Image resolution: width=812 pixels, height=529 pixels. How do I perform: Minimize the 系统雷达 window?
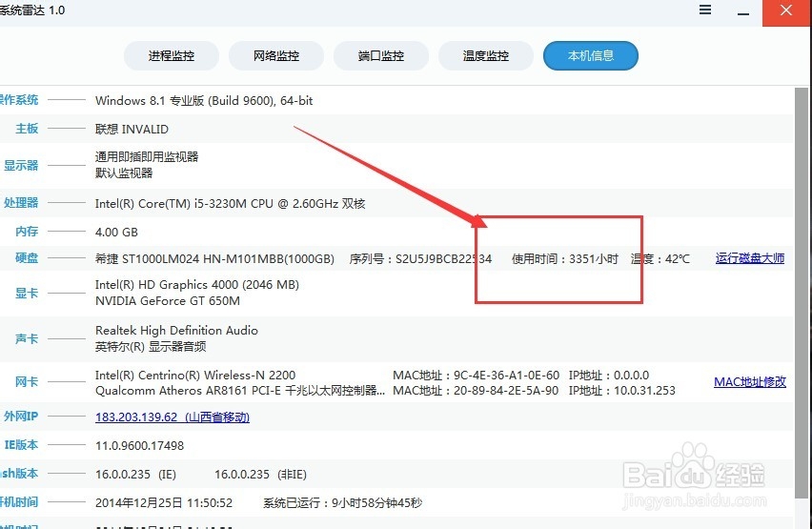[743, 13]
